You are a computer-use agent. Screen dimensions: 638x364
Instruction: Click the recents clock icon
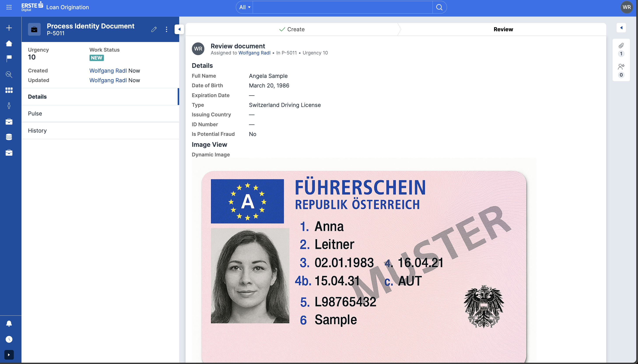(9, 339)
